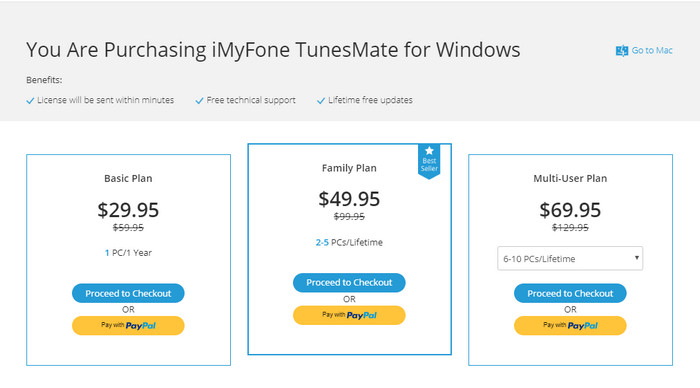Viewport: 700px width, 388px height.
Task: Click the checkmark beside License will be sent
Action: coord(30,101)
